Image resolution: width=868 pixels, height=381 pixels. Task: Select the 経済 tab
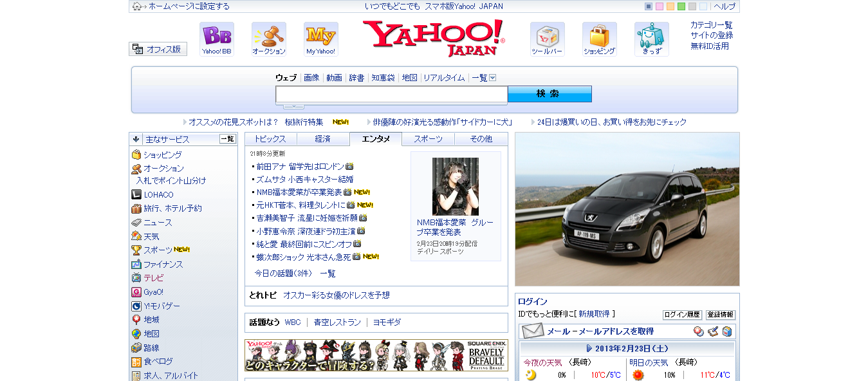coord(323,139)
